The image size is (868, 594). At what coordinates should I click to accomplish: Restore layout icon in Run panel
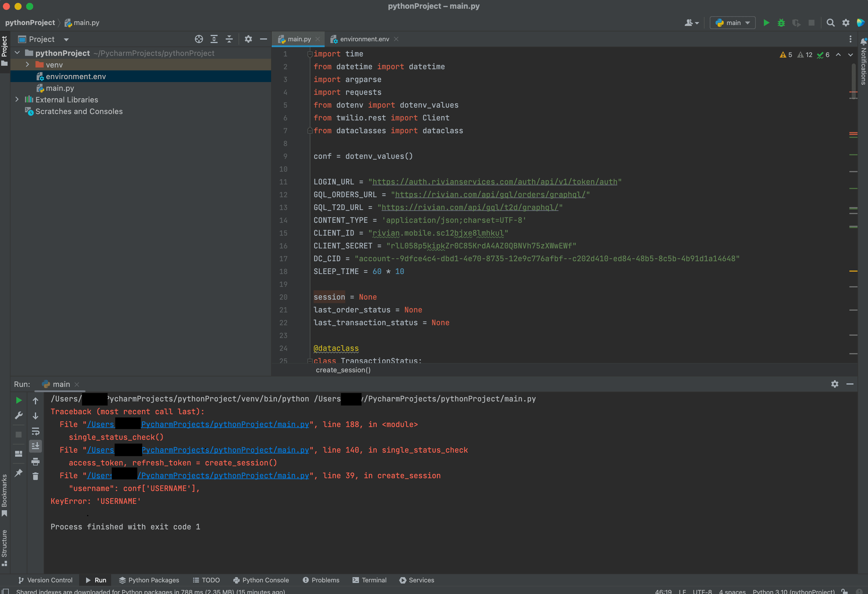coord(19,453)
